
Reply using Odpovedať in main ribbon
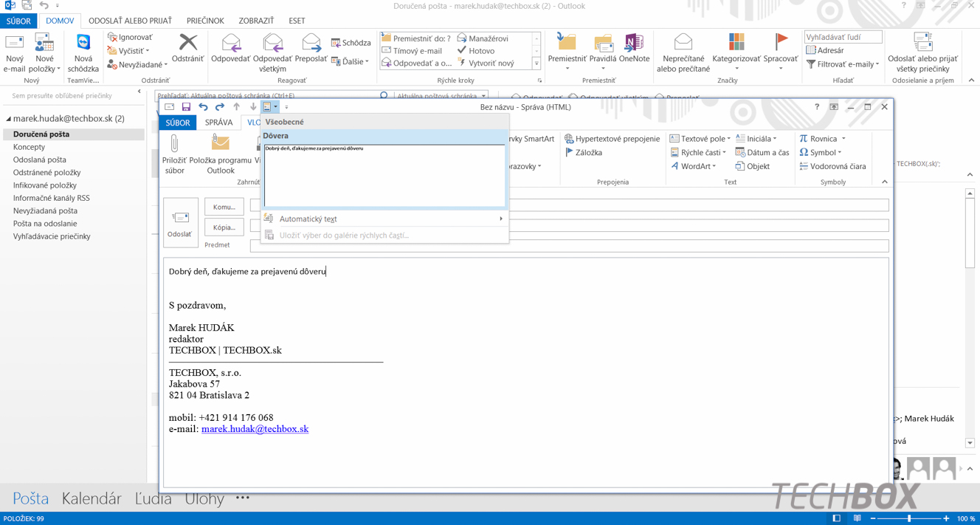231,48
